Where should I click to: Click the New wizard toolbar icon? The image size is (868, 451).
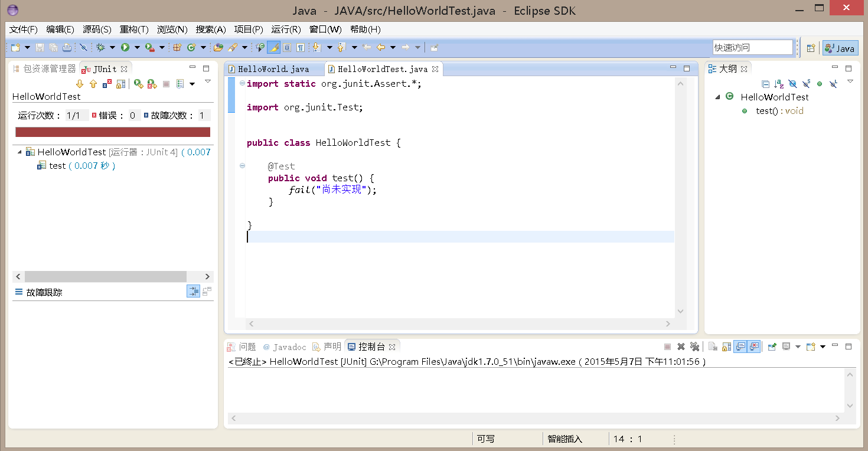pyautogui.click(x=15, y=47)
